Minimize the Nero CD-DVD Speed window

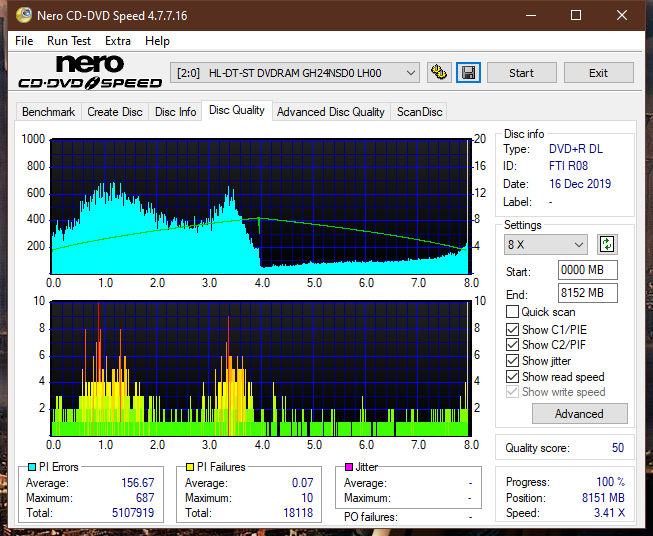pyautogui.click(x=531, y=15)
